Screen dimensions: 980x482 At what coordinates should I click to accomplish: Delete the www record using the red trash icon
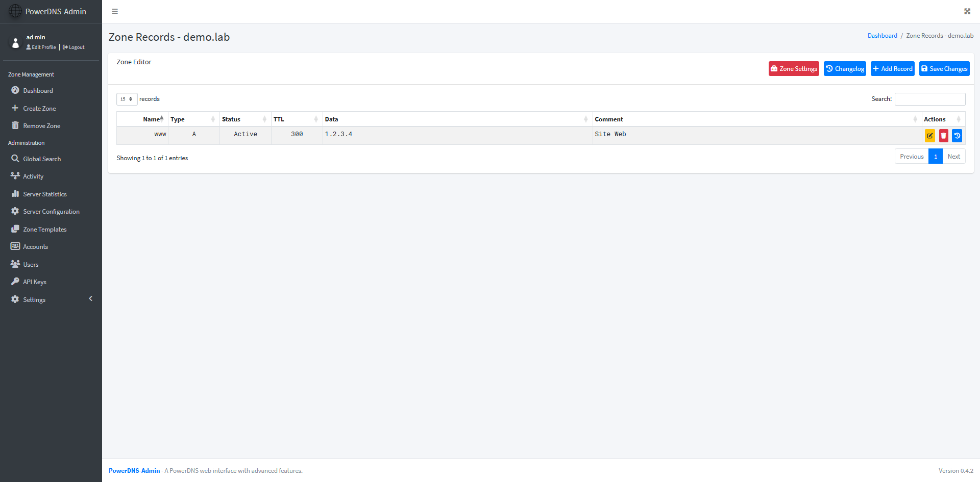[943, 136]
